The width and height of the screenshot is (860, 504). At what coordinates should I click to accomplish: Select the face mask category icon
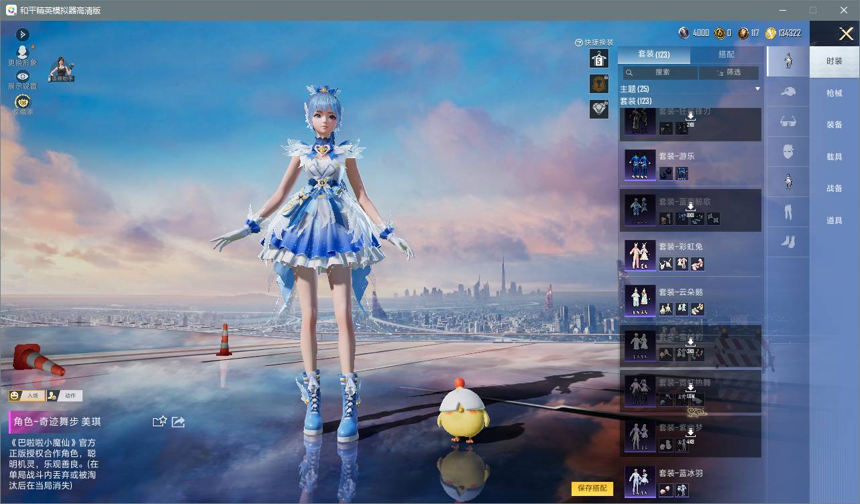coord(789,151)
